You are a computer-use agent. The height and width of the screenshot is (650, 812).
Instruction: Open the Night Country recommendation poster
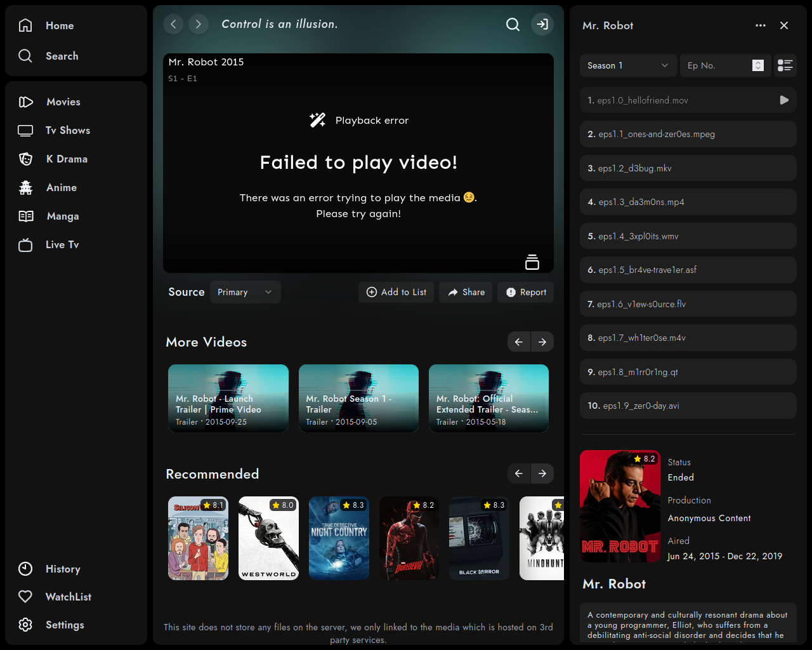tap(339, 538)
